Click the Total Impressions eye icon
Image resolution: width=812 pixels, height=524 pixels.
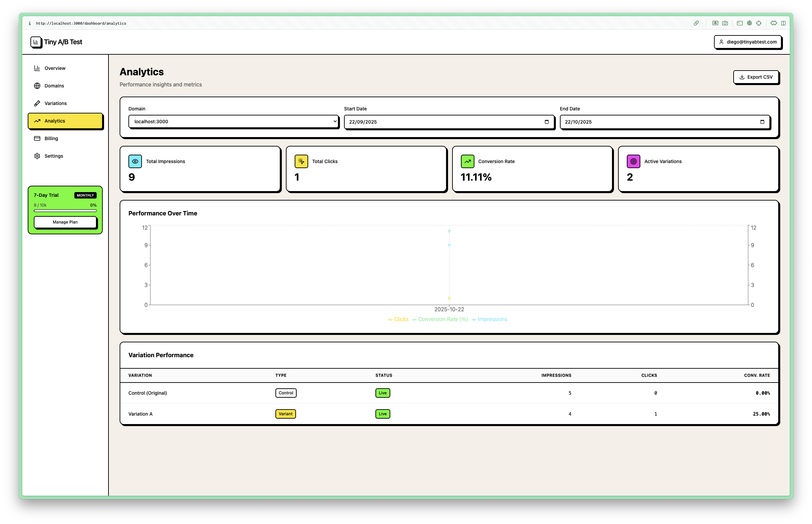point(135,161)
